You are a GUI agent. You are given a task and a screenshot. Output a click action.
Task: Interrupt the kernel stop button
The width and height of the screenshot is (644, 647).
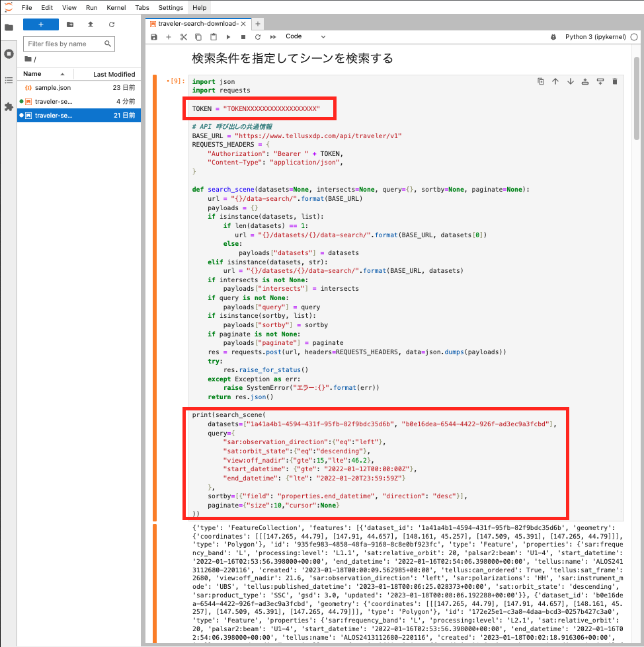[243, 37]
